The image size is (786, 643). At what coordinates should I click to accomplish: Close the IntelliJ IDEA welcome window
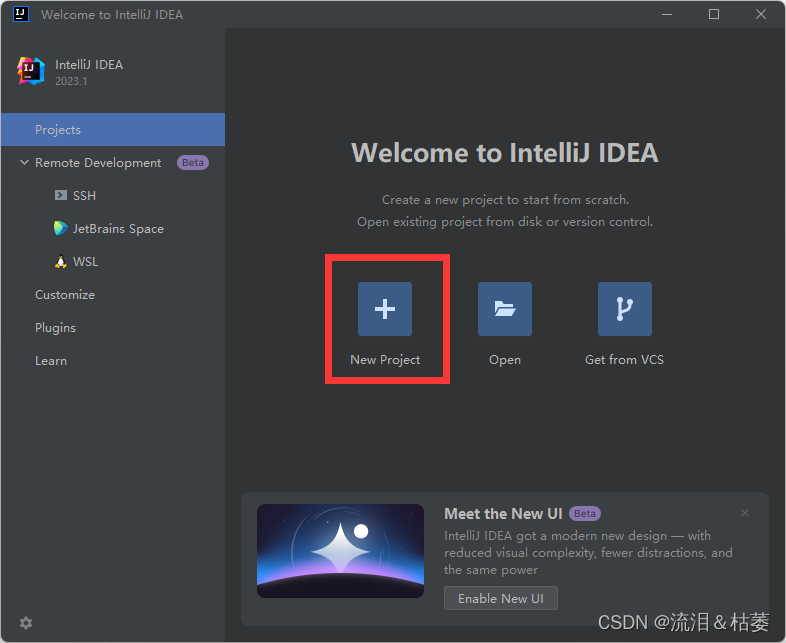761,14
